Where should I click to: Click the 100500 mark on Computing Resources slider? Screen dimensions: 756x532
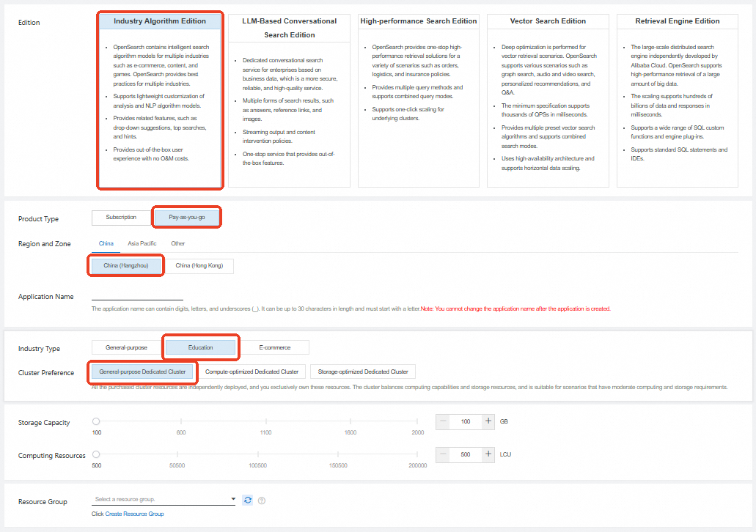point(257,454)
